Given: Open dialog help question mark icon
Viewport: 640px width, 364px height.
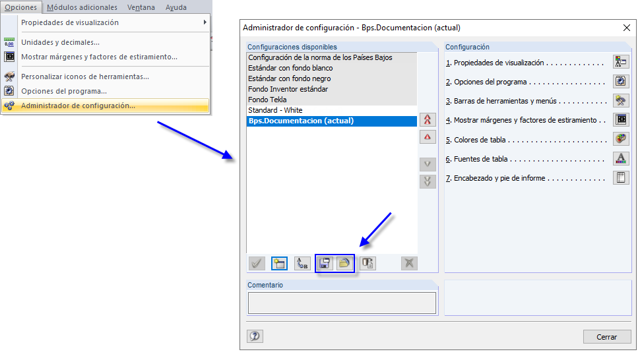Looking at the screenshot, I should (x=255, y=336).
